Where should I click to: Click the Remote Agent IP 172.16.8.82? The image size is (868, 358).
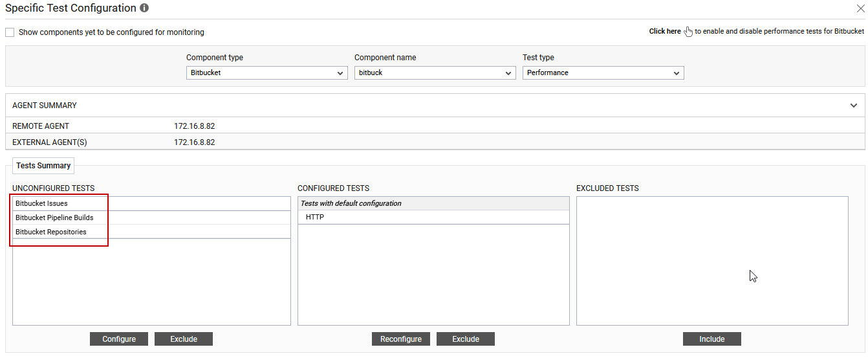(194, 126)
